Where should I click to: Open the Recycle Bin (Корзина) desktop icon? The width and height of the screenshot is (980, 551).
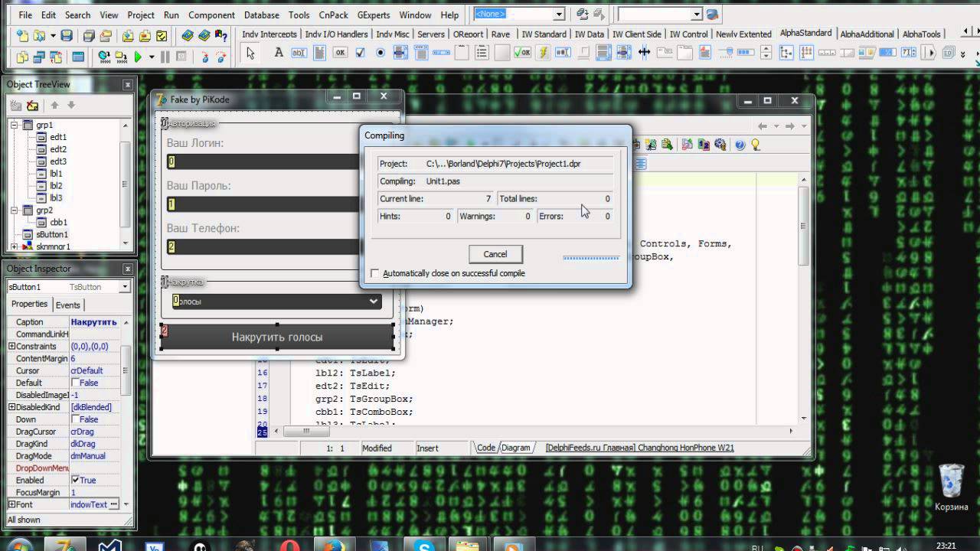click(x=951, y=487)
